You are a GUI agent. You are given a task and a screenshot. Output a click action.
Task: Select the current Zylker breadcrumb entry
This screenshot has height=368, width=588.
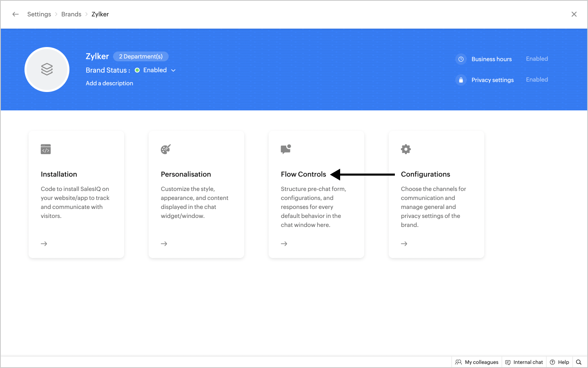point(100,14)
